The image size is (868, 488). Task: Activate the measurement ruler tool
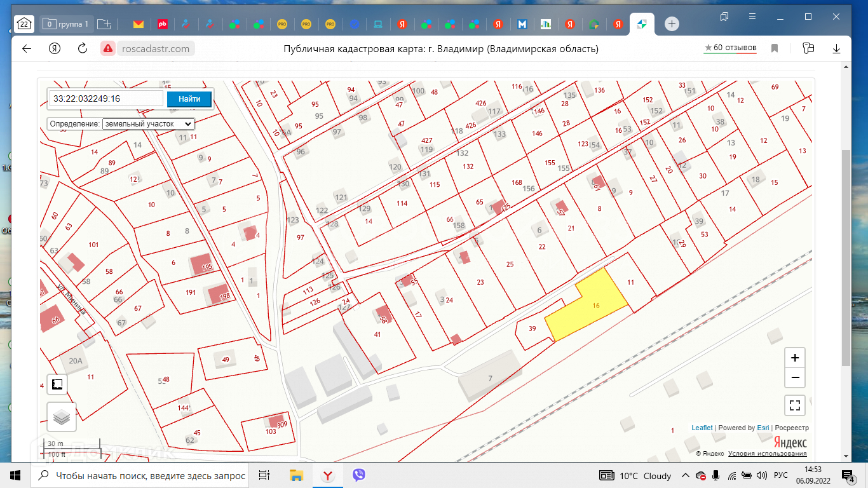pyautogui.click(x=57, y=384)
